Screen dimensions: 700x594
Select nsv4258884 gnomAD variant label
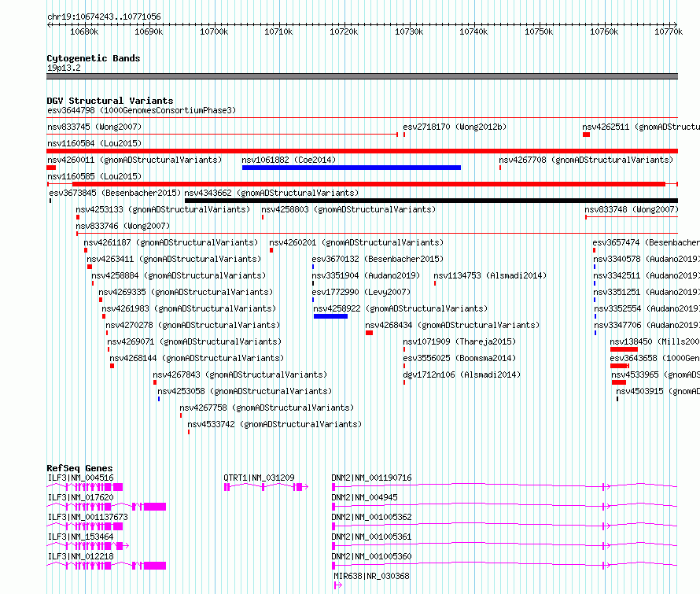179,275
